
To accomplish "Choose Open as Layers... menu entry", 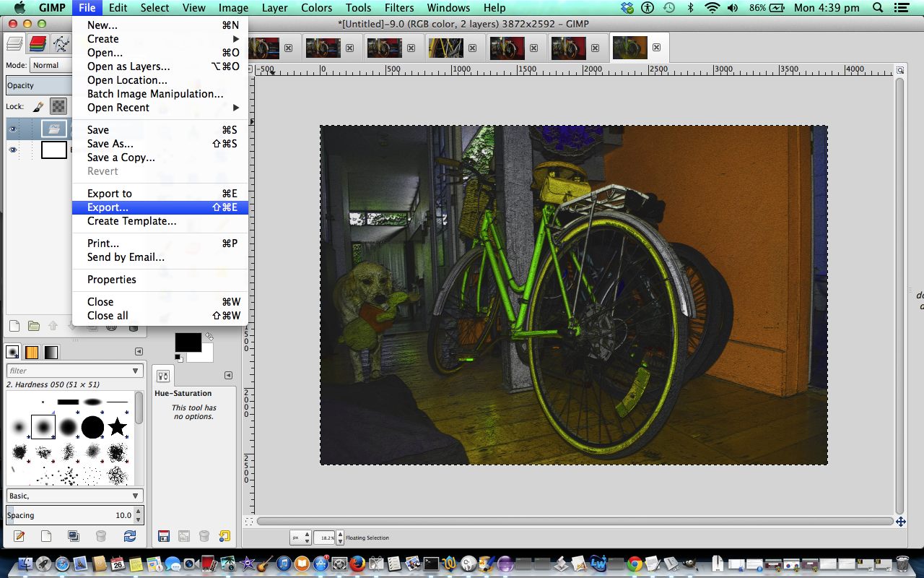I will click(x=160, y=66).
